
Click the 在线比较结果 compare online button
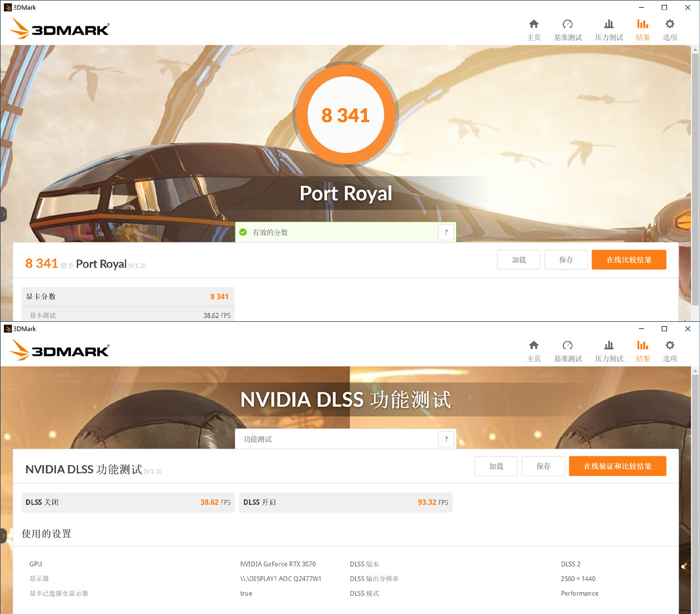point(629,259)
